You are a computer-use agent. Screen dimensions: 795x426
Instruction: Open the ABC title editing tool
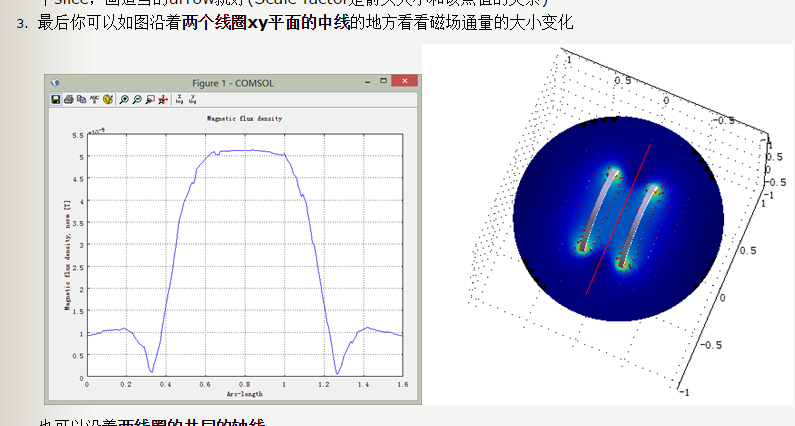pos(94,99)
